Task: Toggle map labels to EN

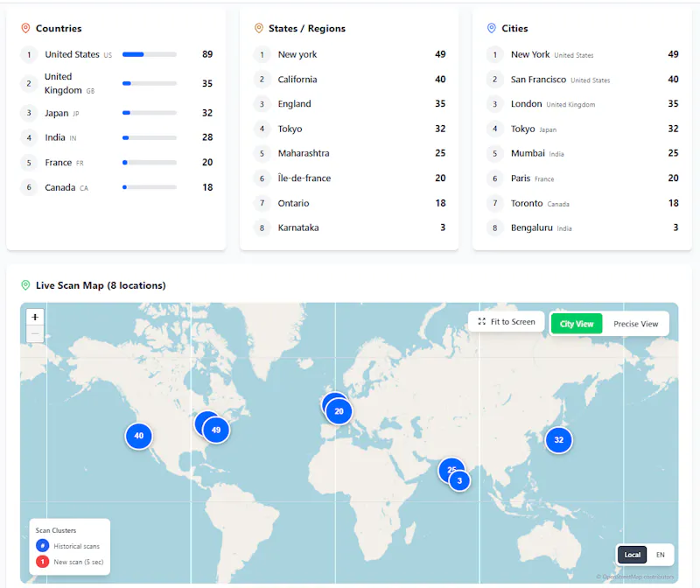Action: 661,555
